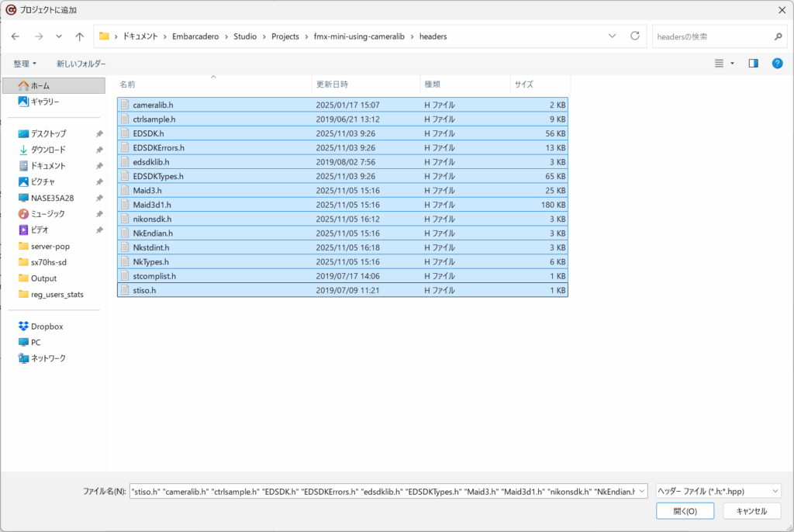The width and height of the screenshot is (794, 532).
Task: Select the Maid3d1.h file
Action: click(152, 205)
